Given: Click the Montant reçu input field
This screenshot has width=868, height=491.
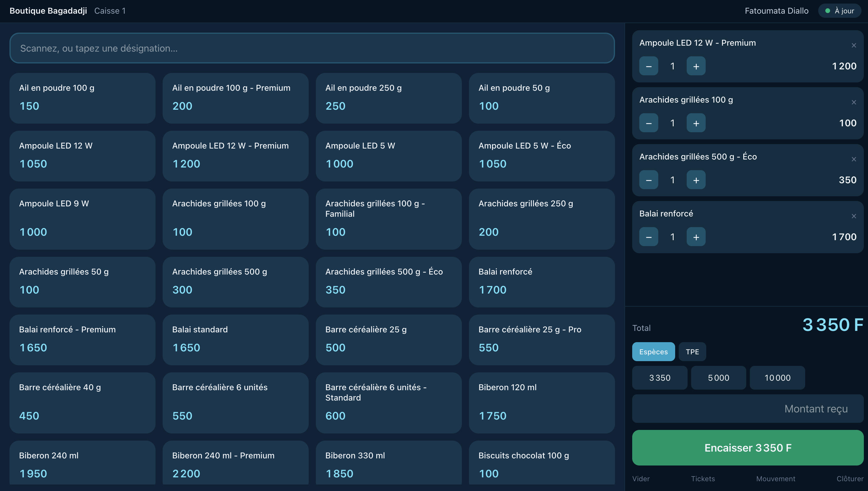Looking at the screenshot, I should pos(748,409).
